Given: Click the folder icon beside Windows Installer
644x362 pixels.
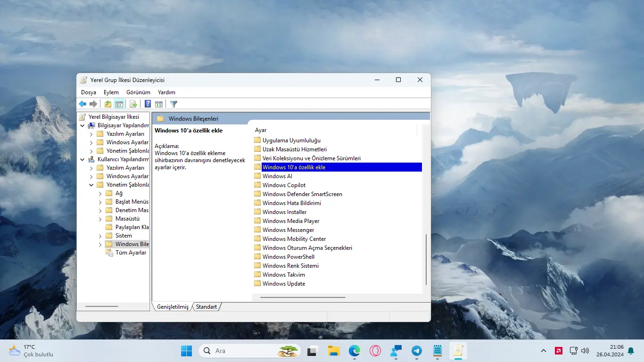Looking at the screenshot, I should [257, 212].
